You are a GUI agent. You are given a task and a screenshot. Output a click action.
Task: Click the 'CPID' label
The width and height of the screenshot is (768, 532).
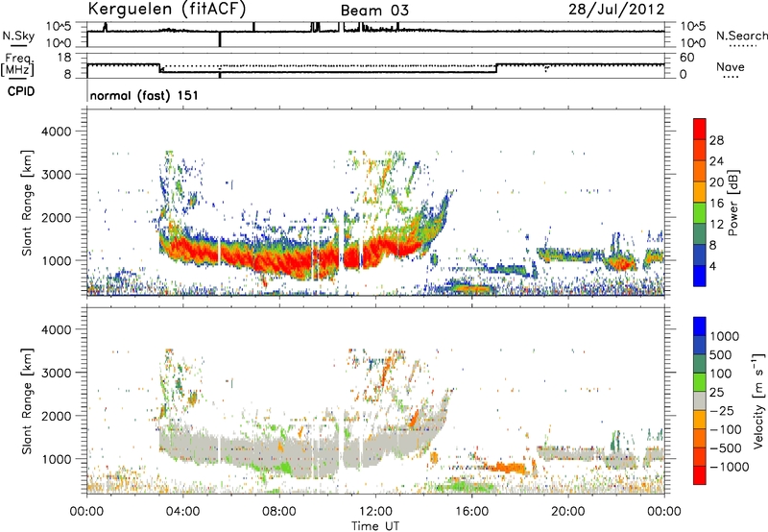(x=21, y=91)
